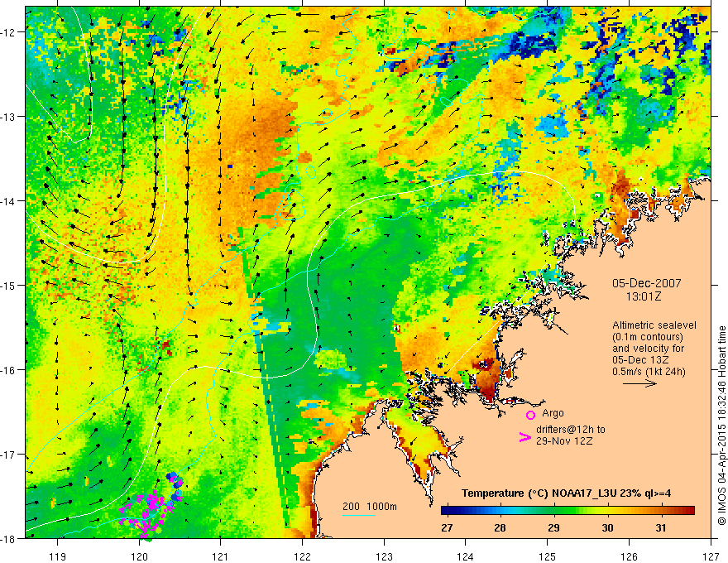The height and width of the screenshot is (563, 728).
Task: Click the color bar tick label 28
Action: click(500, 527)
